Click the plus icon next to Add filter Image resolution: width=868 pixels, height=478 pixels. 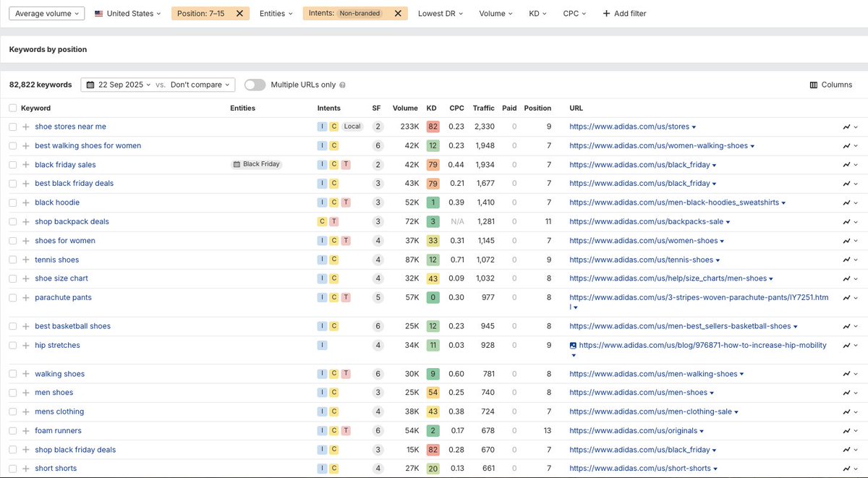tap(606, 13)
